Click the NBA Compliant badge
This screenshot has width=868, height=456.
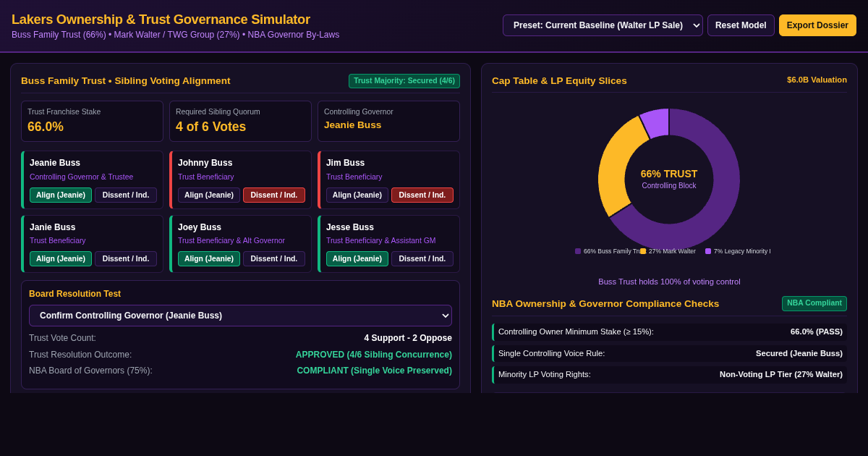[814, 303]
